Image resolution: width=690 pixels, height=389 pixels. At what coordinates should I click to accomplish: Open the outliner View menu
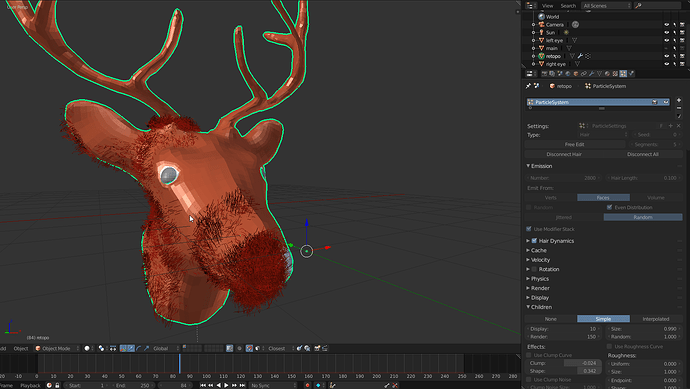pyautogui.click(x=547, y=6)
